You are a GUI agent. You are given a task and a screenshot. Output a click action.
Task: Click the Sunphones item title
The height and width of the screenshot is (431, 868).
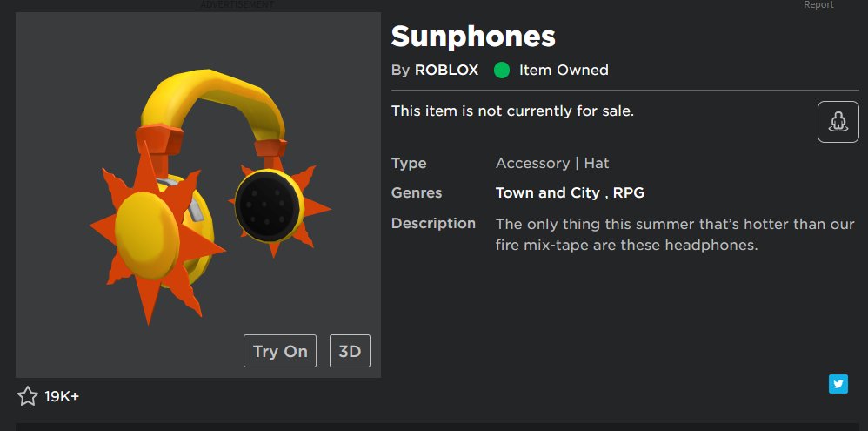click(473, 37)
